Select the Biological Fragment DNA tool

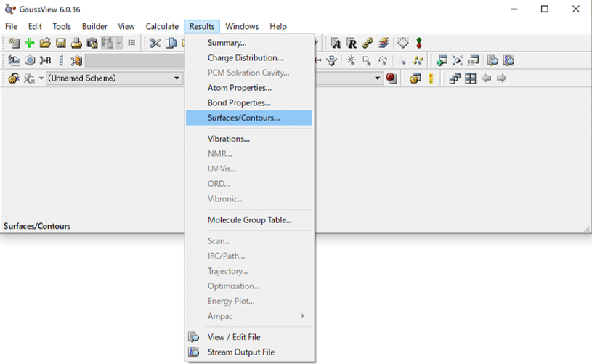pyautogui.click(x=61, y=60)
